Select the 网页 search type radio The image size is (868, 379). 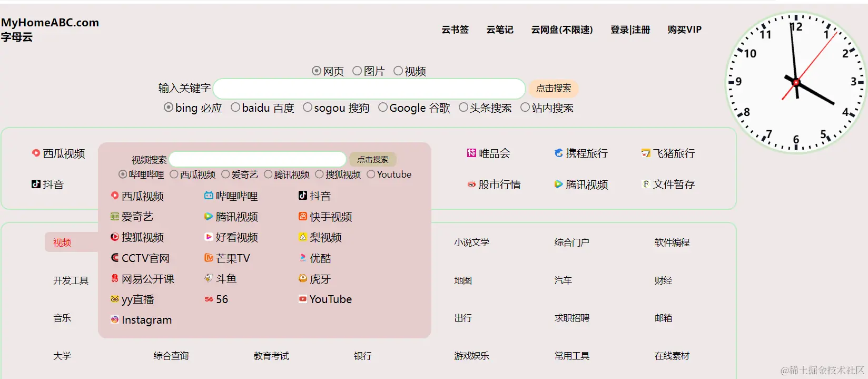[x=317, y=71]
